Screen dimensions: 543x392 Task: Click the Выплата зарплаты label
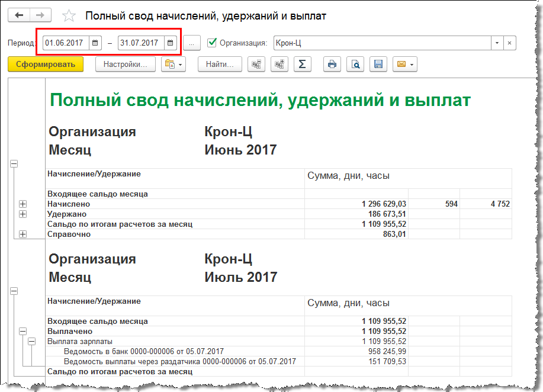pos(80,342)
